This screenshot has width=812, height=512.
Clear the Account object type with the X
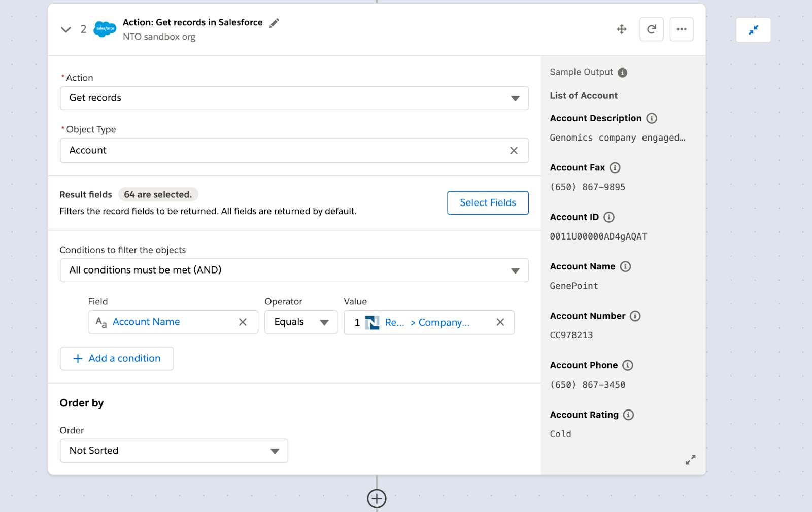click(x=514, y=150)
